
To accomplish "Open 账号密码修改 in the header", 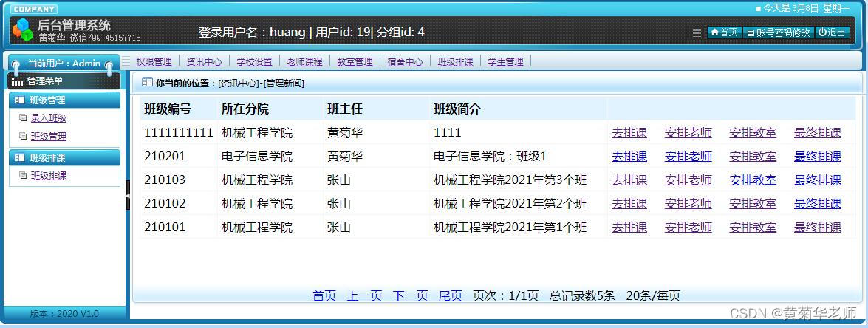I will click(779, 33).
